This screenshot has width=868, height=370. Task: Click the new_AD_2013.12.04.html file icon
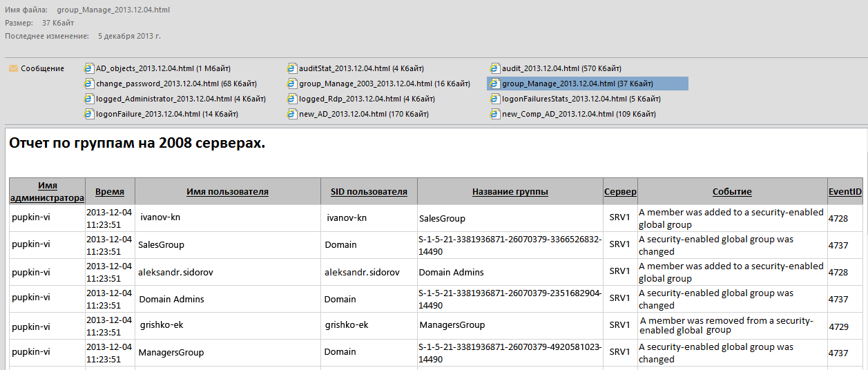293,114
